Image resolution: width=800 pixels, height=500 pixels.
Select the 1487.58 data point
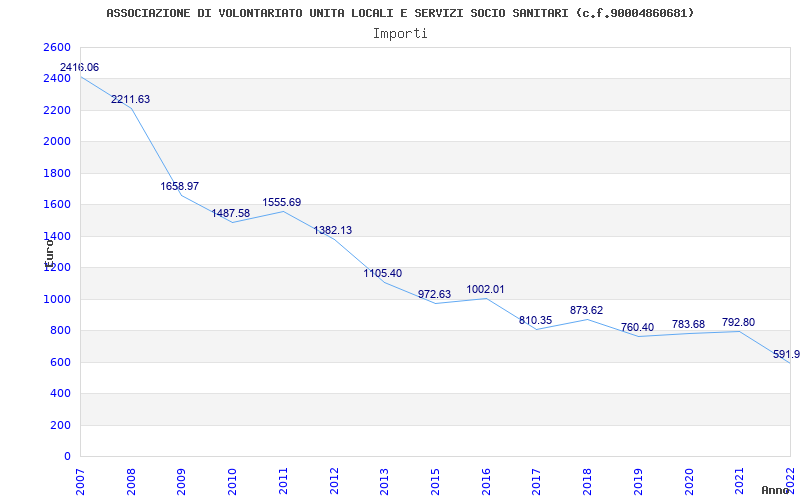pos(231,213)
